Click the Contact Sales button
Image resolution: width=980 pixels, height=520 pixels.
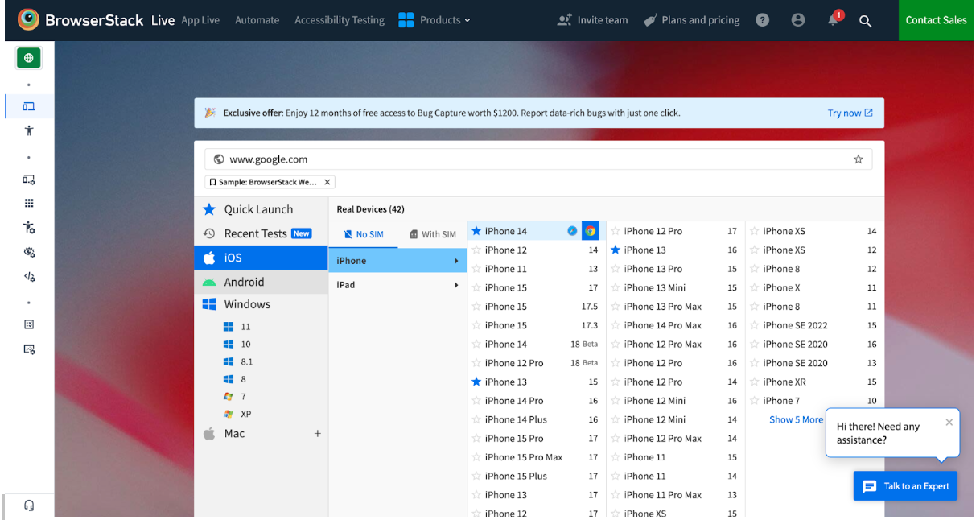936,20
